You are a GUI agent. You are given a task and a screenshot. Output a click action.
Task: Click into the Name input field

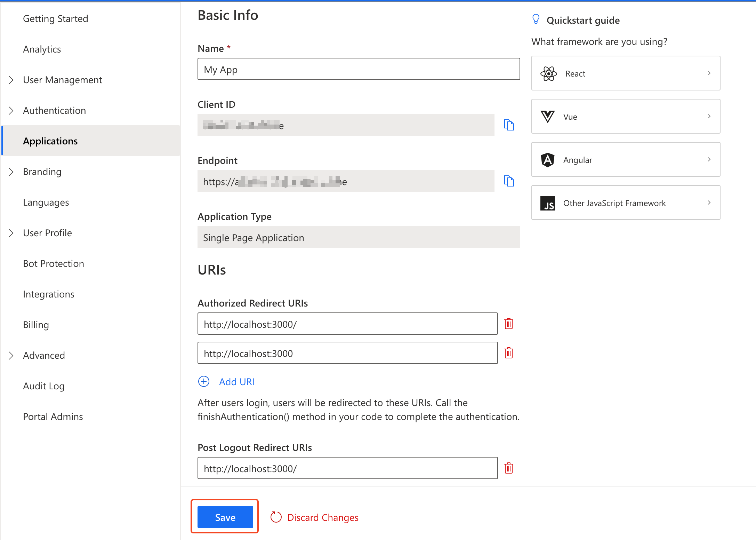[358, 69]
